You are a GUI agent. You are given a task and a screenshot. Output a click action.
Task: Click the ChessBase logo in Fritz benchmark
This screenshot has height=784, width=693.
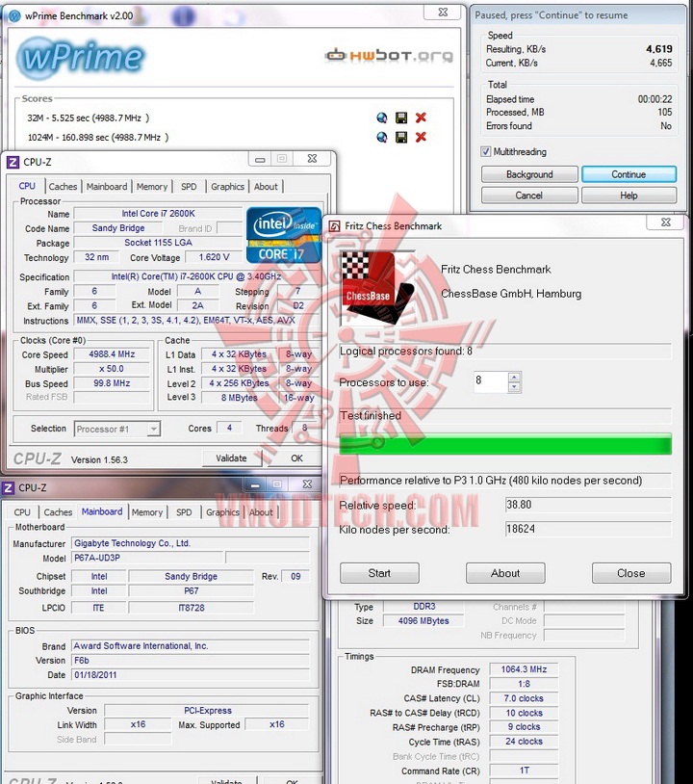[x=377, y=288]
